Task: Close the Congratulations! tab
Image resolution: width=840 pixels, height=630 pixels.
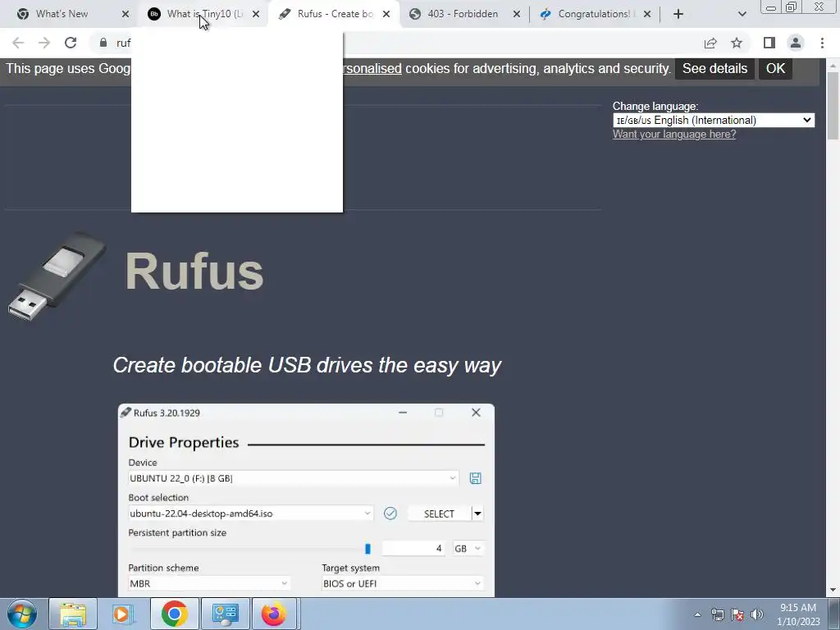Action: 647,14
